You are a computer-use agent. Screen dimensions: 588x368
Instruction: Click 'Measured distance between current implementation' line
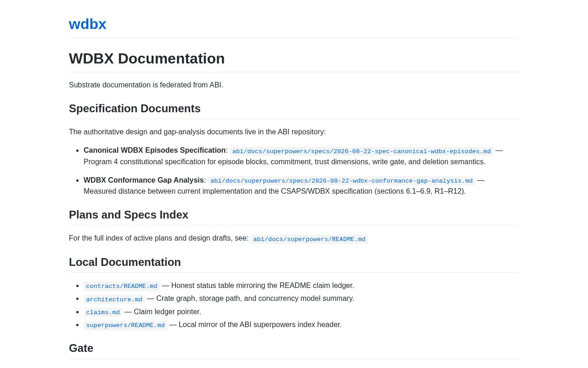point(275,191)
